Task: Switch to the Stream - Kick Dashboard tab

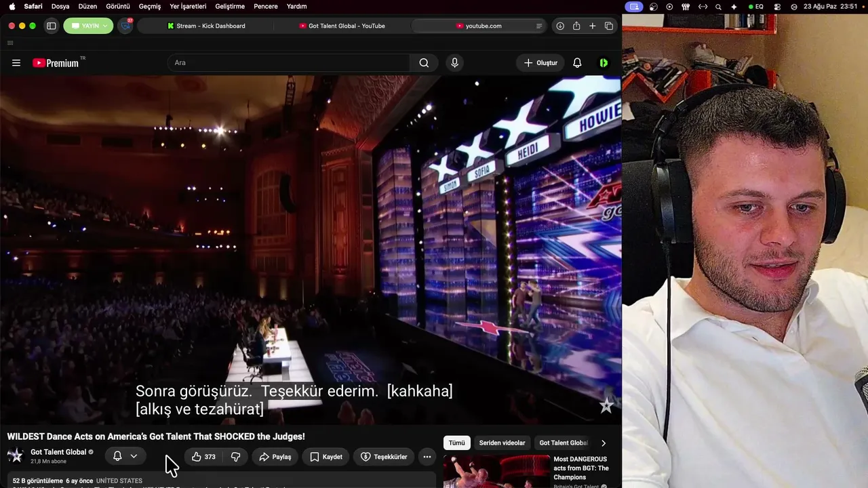Action: click(206, 26)
